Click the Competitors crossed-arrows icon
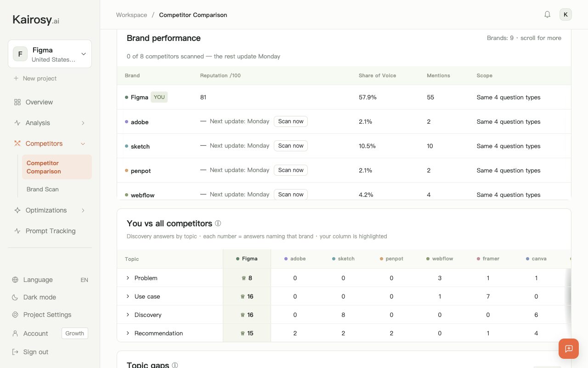The width and height of the screenshot is (588, 368). [17, 144]
